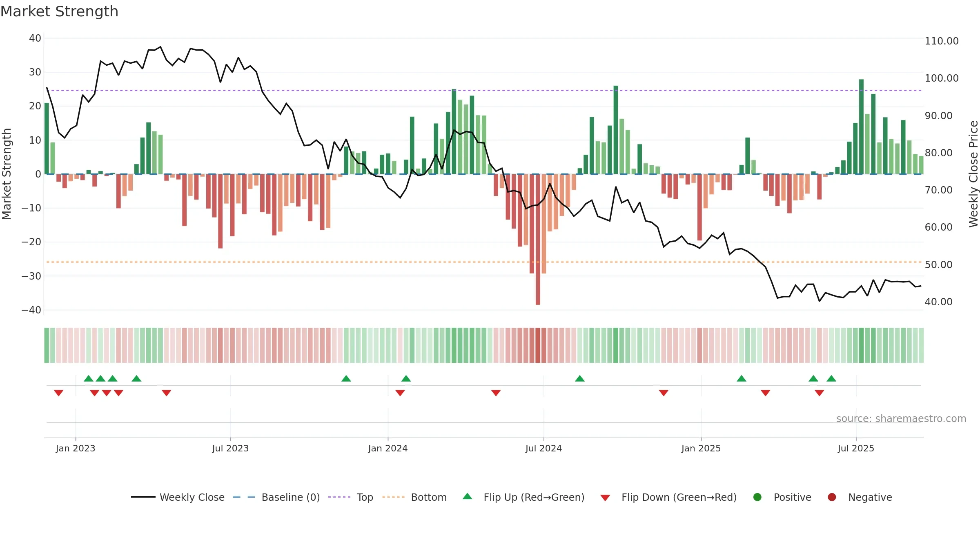The height and width of the screenshot is (551, 980).
Task: Click the deepest red bar near June 2024
Action: pos(538,239)
